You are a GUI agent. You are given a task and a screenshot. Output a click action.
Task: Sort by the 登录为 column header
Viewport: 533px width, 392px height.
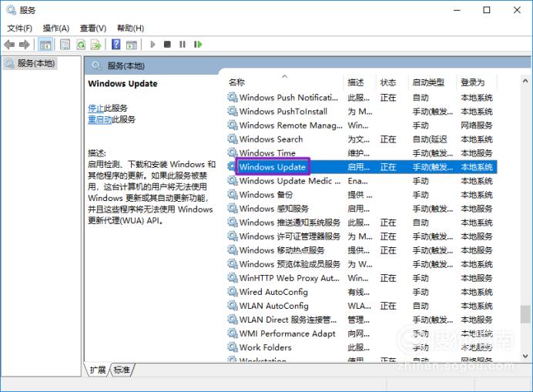coord(472,82)
